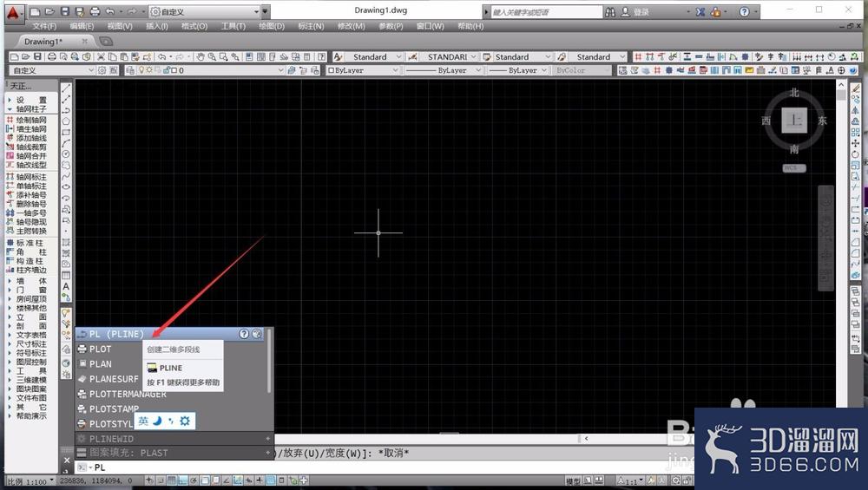Select the Pan hand tool

201,56
